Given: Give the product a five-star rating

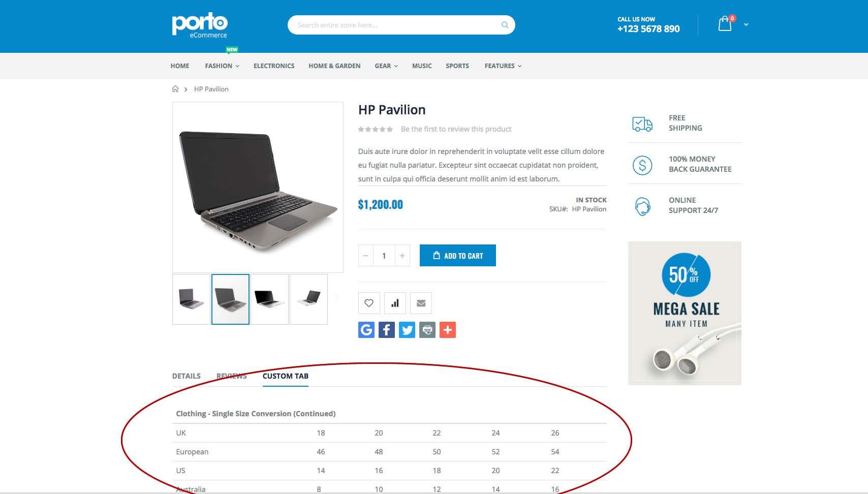Looking at the screenshot, I should point(390,129).
